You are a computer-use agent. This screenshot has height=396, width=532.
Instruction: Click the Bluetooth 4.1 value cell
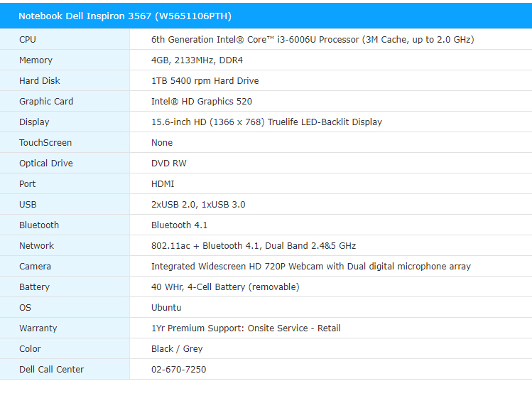179,225
